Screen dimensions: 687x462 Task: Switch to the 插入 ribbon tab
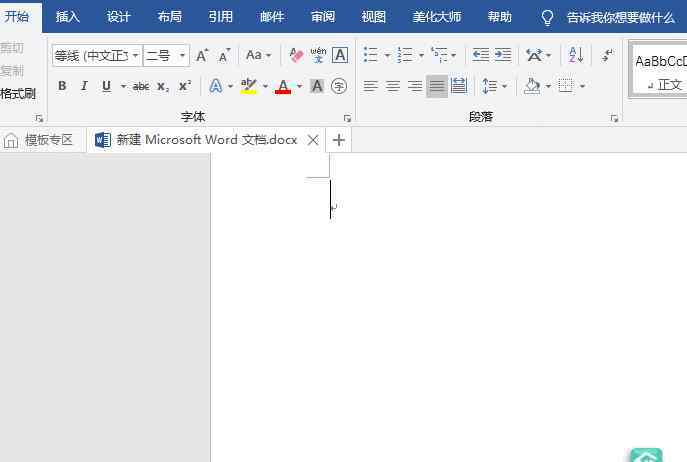(x=68, y=17)
